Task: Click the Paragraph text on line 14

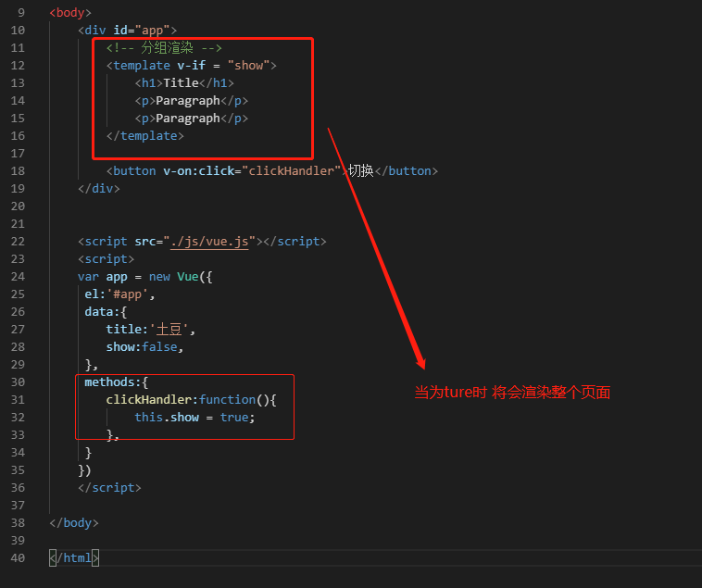Action: [188, 101]
